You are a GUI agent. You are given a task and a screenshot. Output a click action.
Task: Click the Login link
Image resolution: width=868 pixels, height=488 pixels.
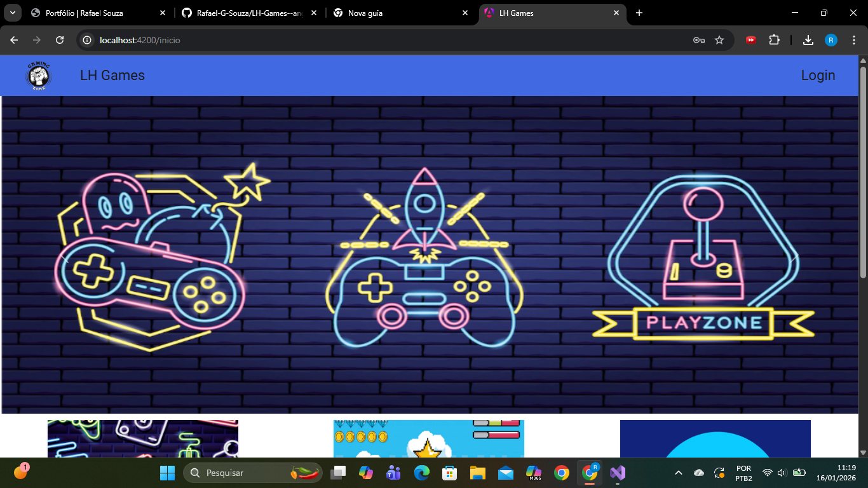pos(818,75)
